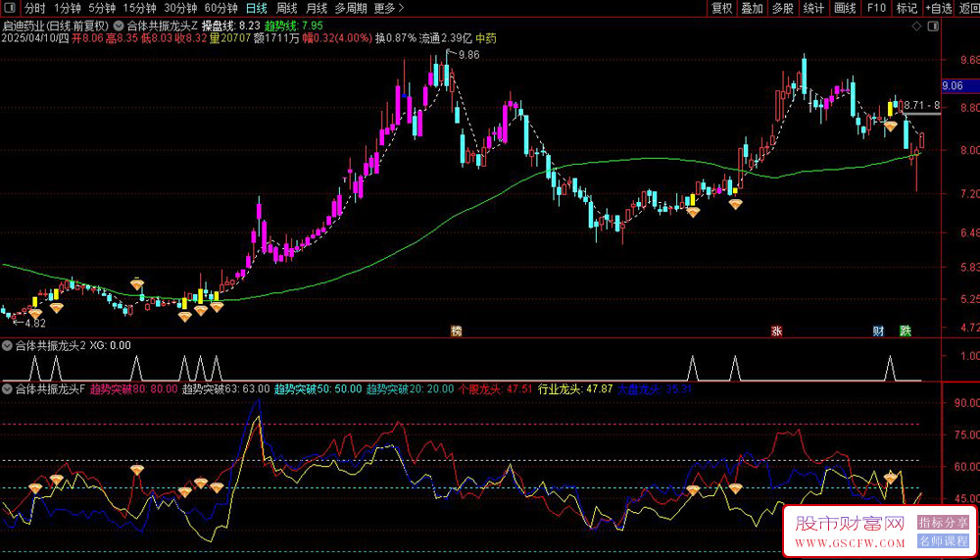980x560 pixels.
Task: Select the 周线 weekly period tab
Action: coord(286,8)
